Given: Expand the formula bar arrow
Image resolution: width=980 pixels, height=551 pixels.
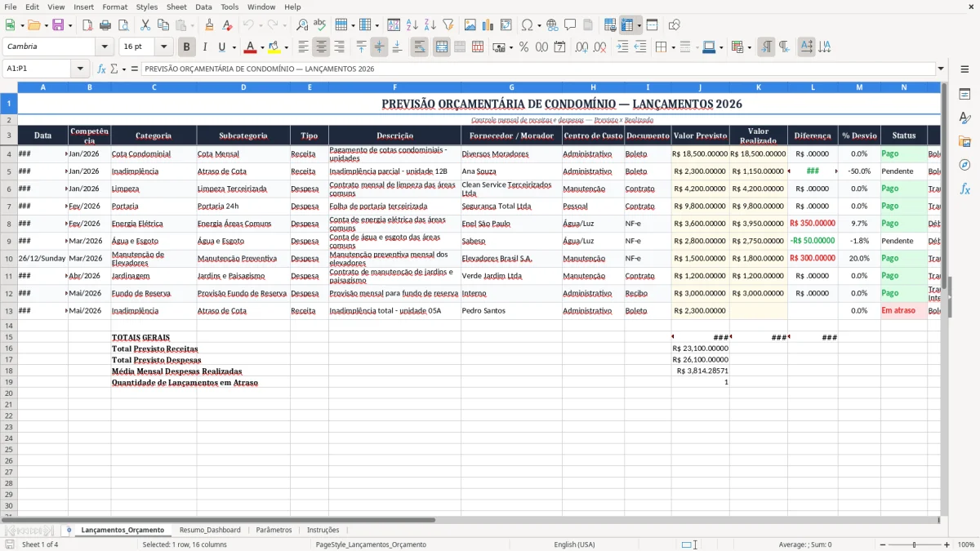Looking at the screenshot, I should point(941,69).
